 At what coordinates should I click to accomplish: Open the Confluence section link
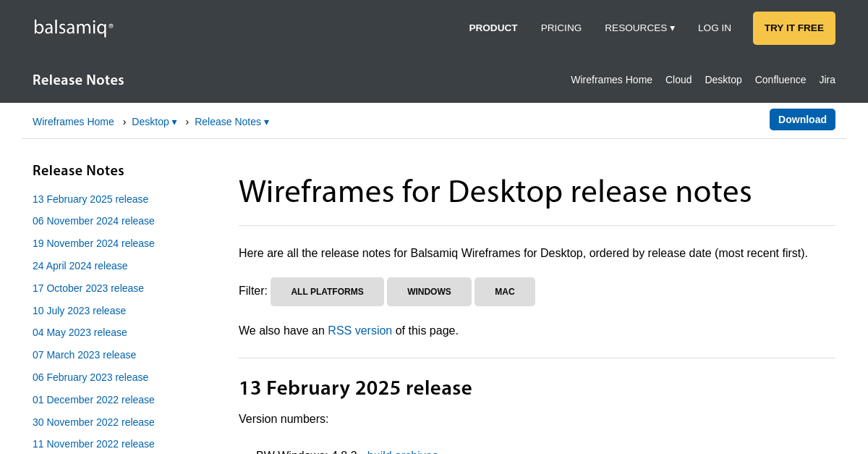pos(780,80)
